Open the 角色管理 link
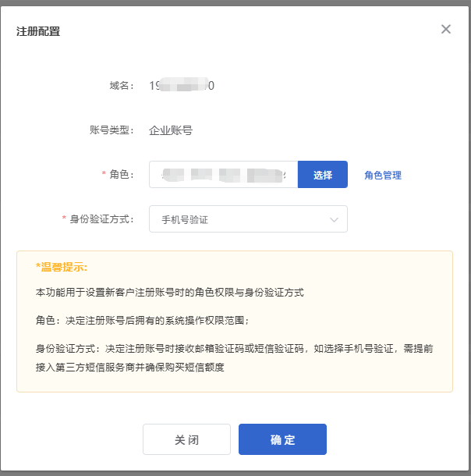The height and width of the screenshot is (476, 471). tap(383, 176)
